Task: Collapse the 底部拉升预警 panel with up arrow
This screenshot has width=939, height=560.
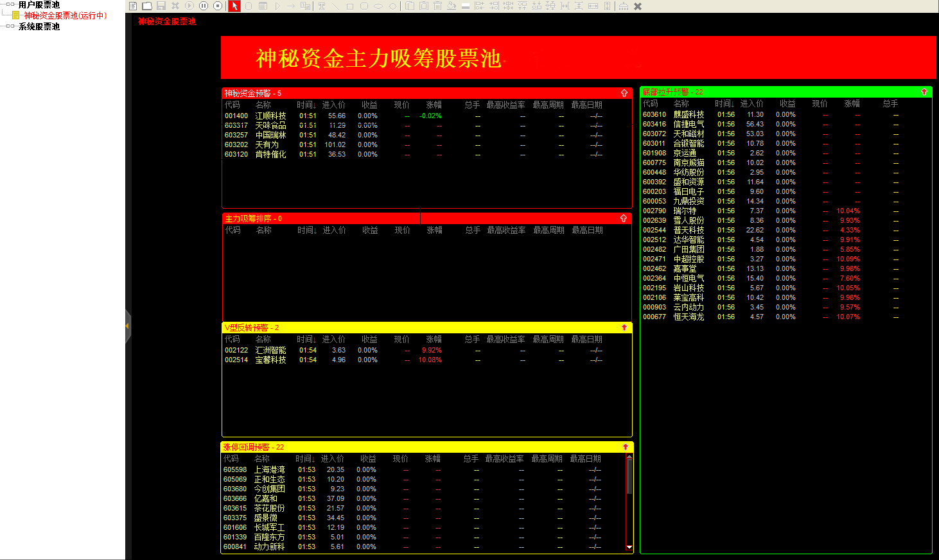Action: [x=924, y=92]
